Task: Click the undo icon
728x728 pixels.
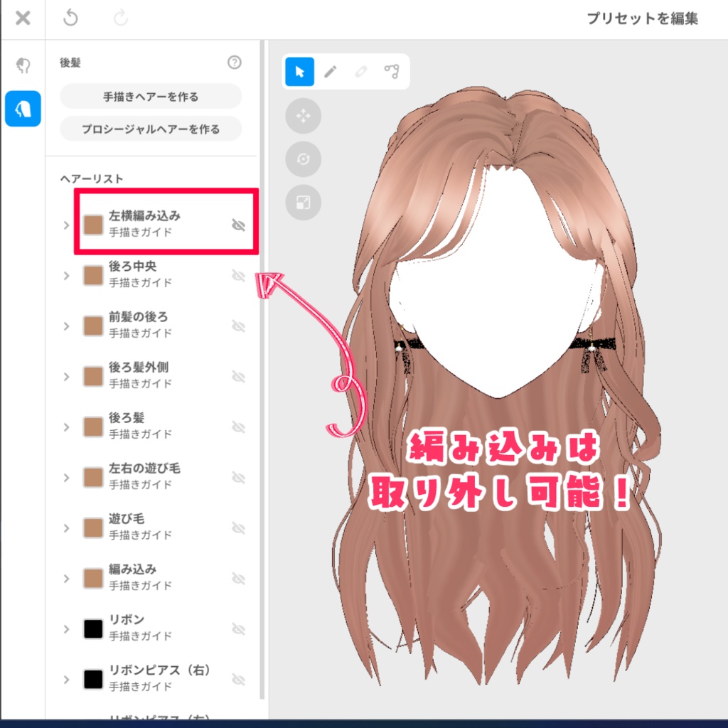Action: pyautogui.click(x=69, y=18)
